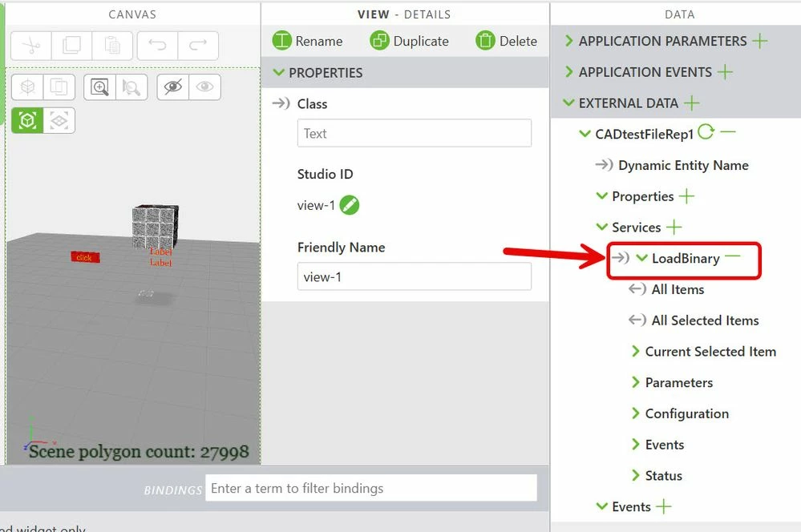Select the All Selected Items text label
This screenshot has width=801, height=532.
coord(705,320)
